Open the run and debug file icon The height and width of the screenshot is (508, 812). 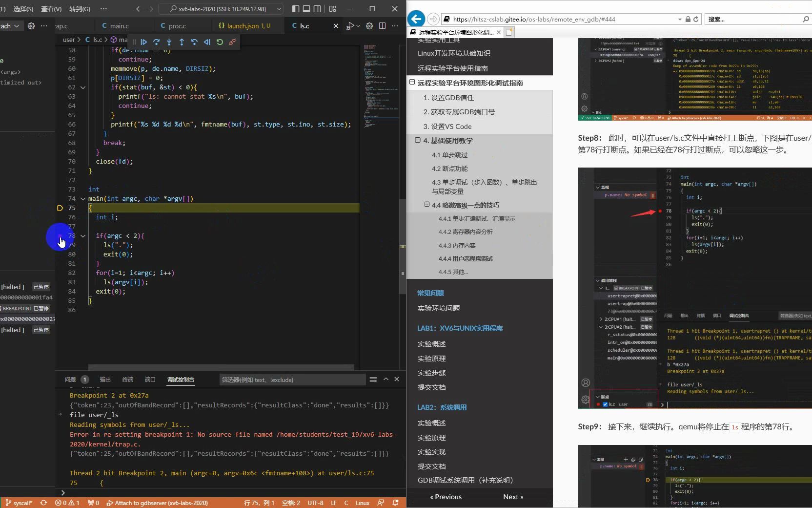coord(350,26)
